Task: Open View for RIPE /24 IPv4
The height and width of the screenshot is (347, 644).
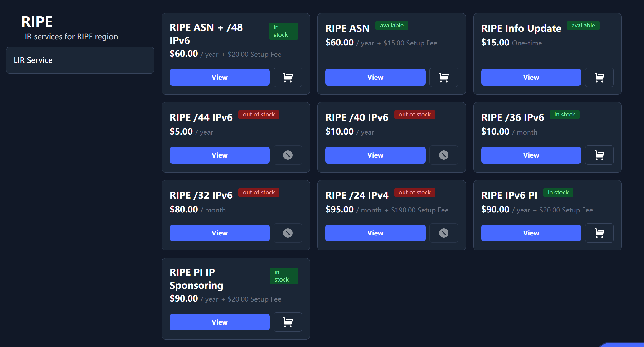Action: point(375,233)
